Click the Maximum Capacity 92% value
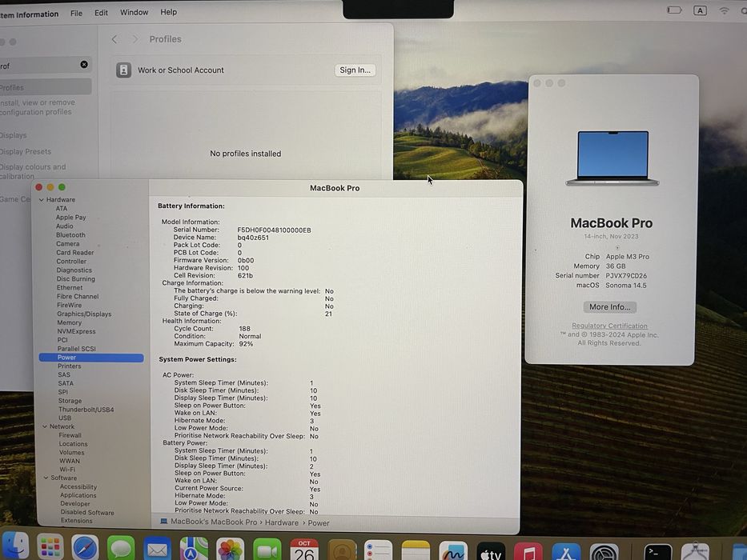Viewport: 747px width, 560px height. coord(246,344)
